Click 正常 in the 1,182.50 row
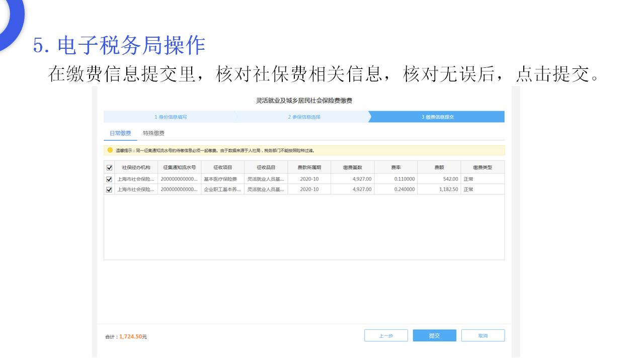The height and width of the screenshot is (362, 644). pos(468,190)
